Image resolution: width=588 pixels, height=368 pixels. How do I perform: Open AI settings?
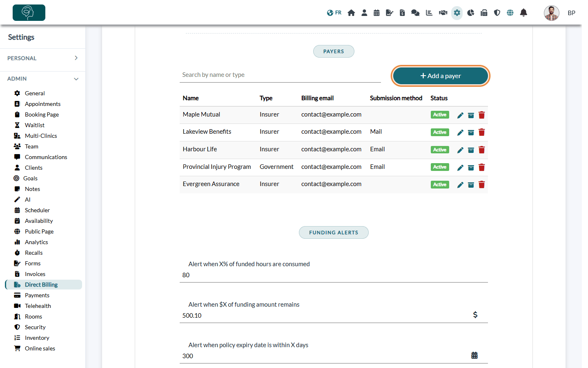(27, 200)
